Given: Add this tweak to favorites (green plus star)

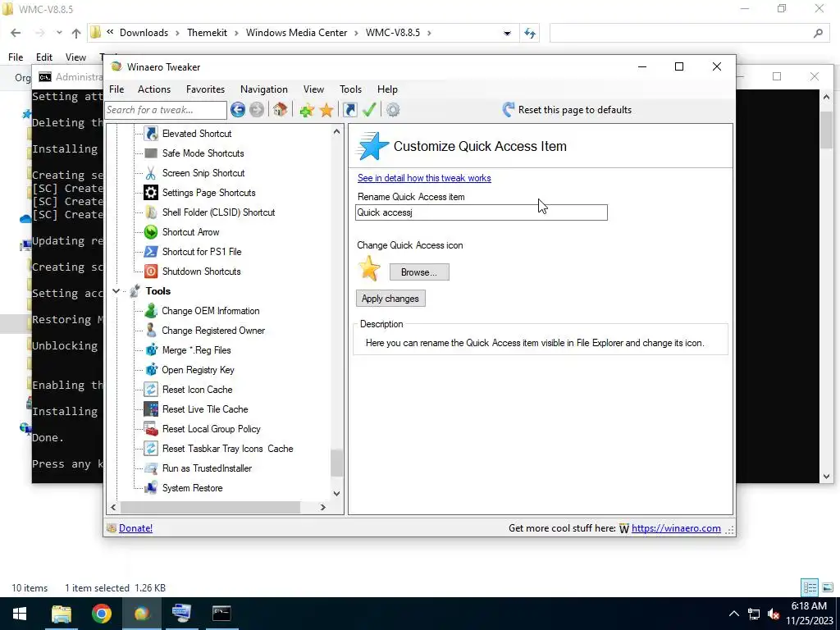Looking at the screenshot, I should click(x=307, y=111).
